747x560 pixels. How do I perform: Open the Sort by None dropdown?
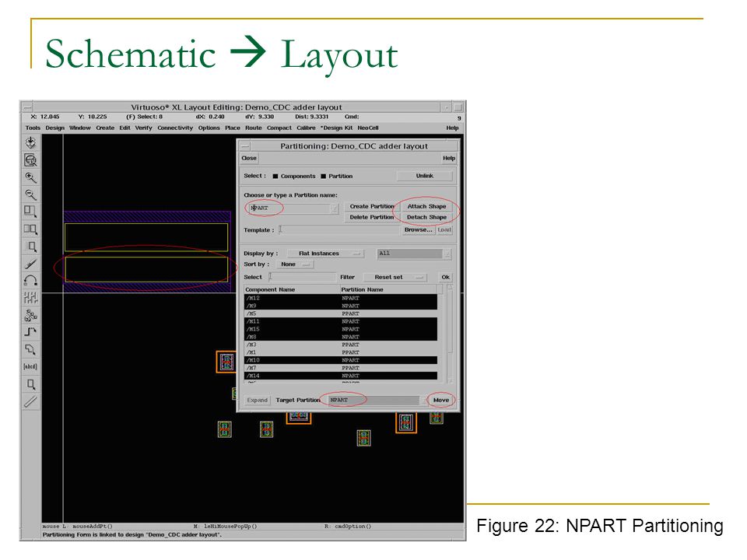click(295, 264)
